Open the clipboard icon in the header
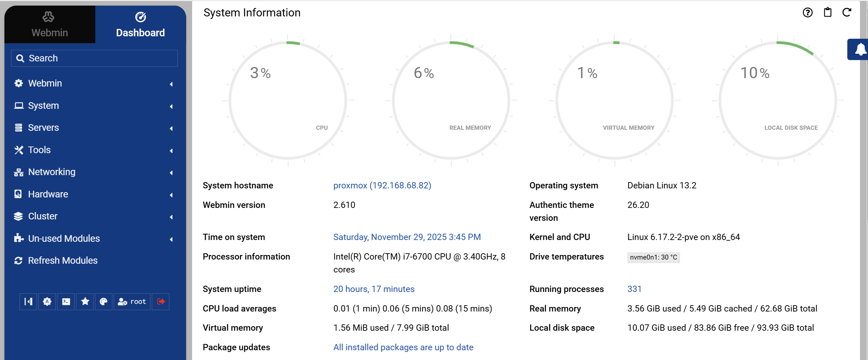This screenshot has height=360, width=868. [x=827, y=12]
